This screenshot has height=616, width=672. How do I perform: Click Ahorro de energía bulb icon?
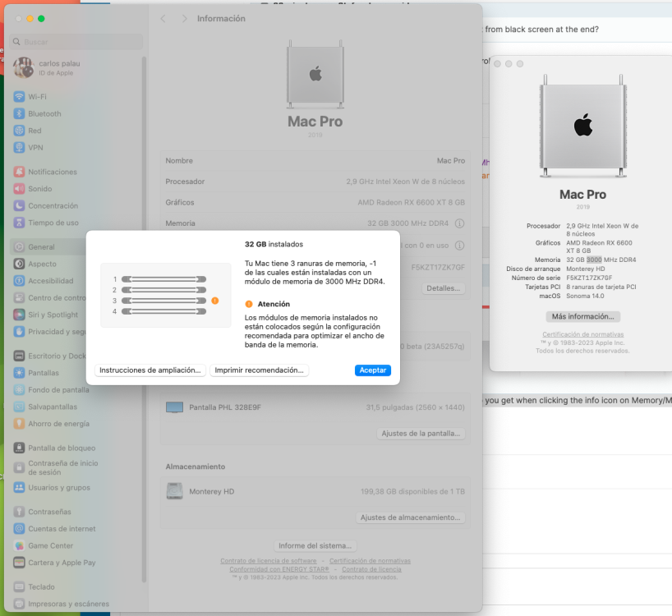[x=19, y=424]
